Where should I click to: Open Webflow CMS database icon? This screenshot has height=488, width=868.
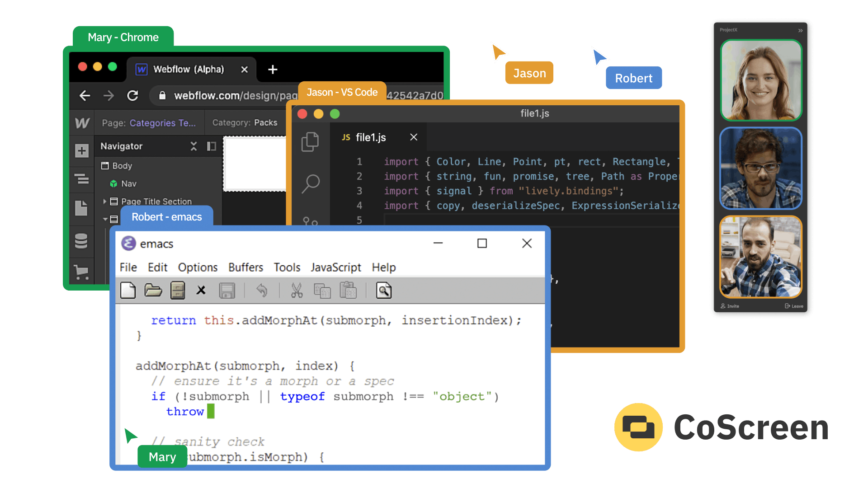(x=81, y=241)
